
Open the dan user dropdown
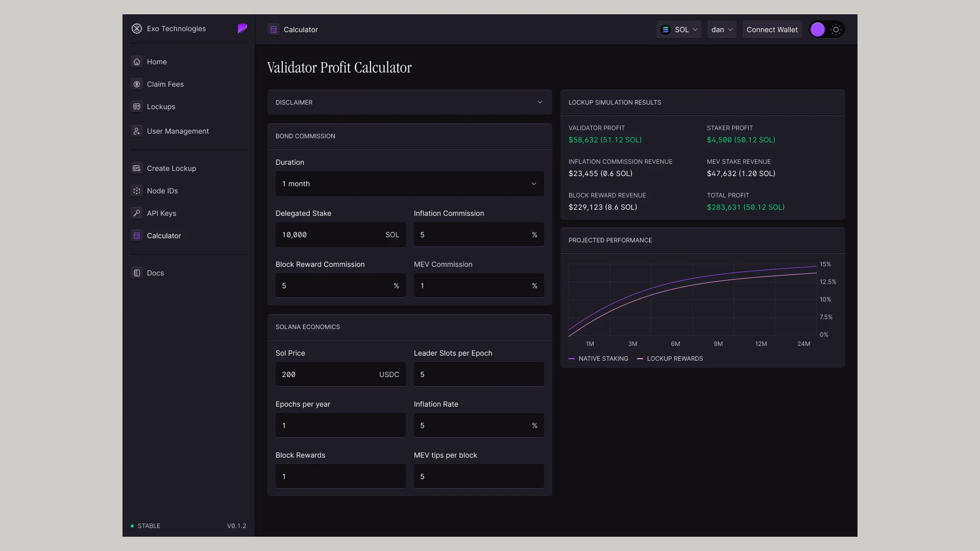pyautogui.click(x=722, y=30)
